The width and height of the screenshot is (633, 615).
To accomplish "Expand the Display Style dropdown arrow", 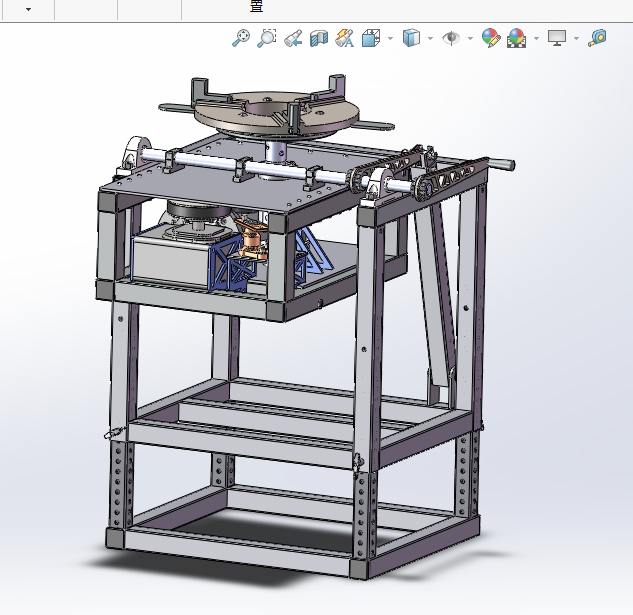I will 430,39.
